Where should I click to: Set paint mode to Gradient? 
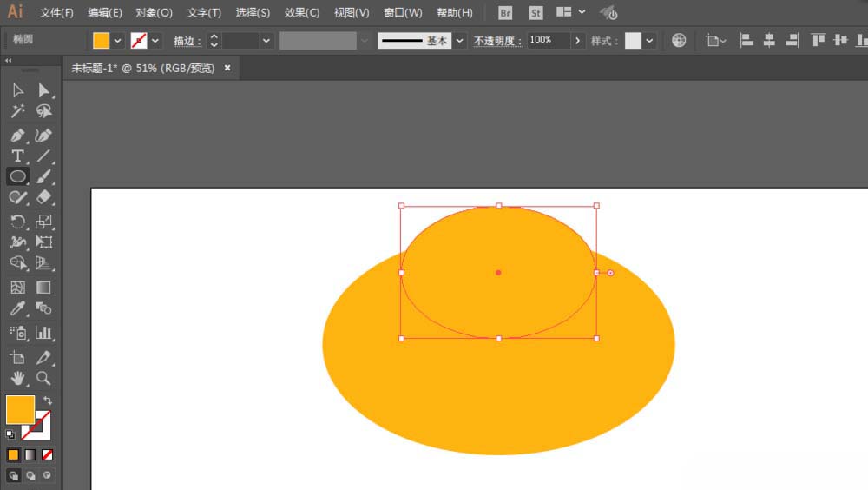[30, 455]
